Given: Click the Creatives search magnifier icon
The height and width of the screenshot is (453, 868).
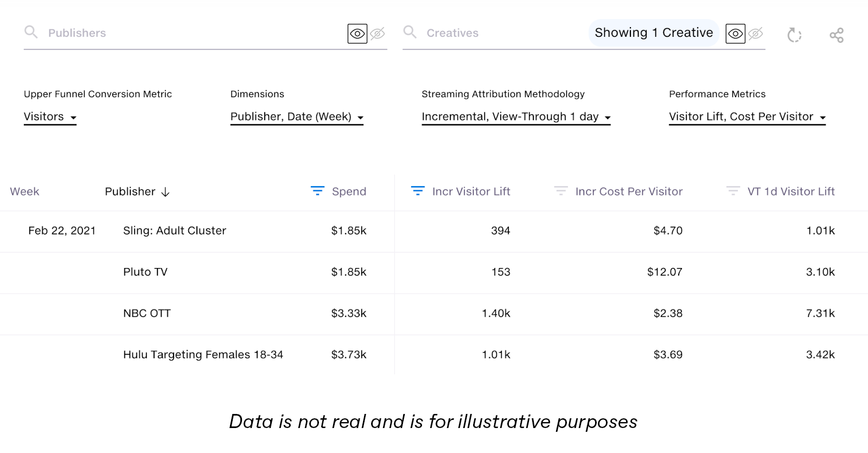Looking at the screenshot, I should tap(410, 32).
